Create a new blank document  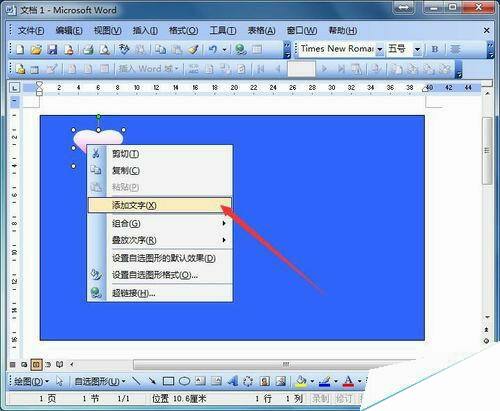point(20,50)
